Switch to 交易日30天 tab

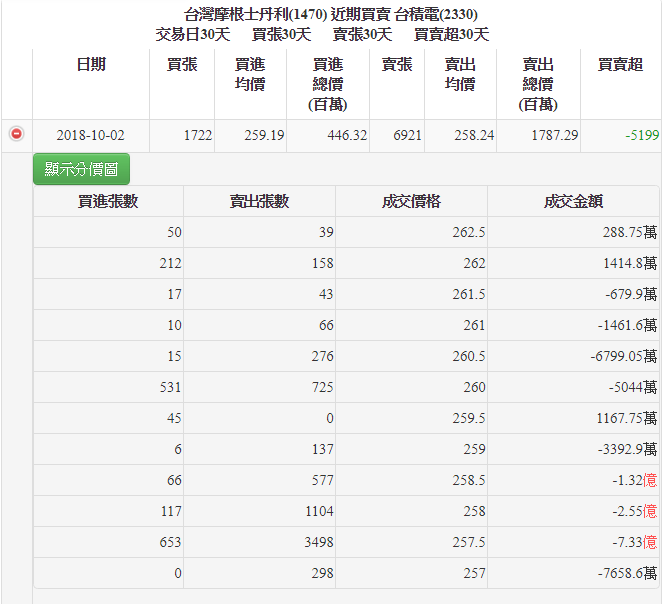[193, 35]
